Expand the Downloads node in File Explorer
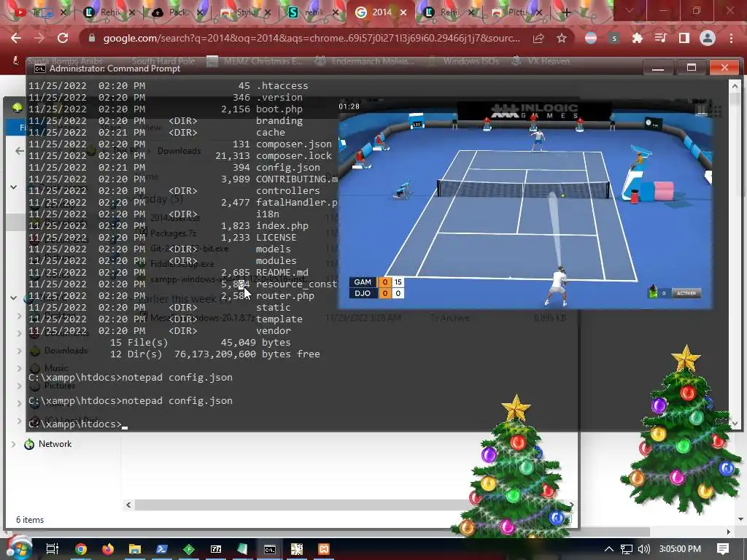Screen dimensions: 747x560 pyautogui.click(x=19, y=351)
